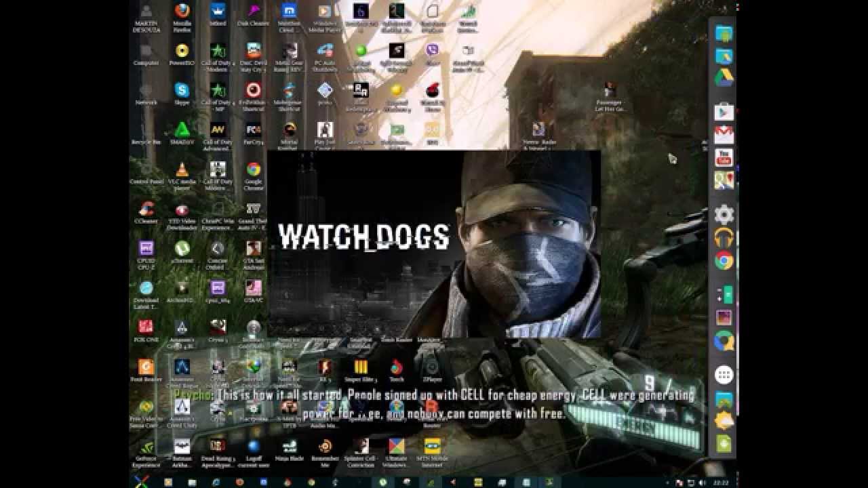This screenshot has height=488, width=868.
Task: Open the Foxit Reader desktop icon
Action: point(146,370)
